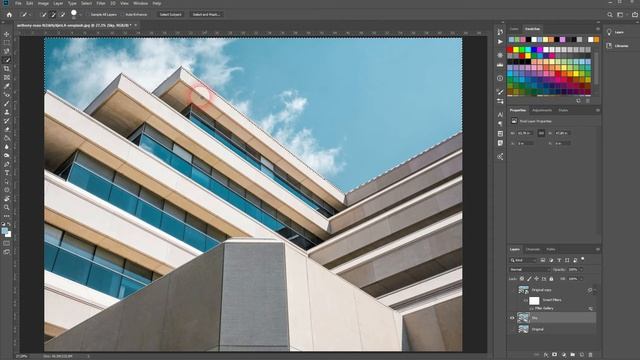Lock transparent pixels icon
This screenshot has height=360, width=640.
pyautogui.click(x=522, y=279)
